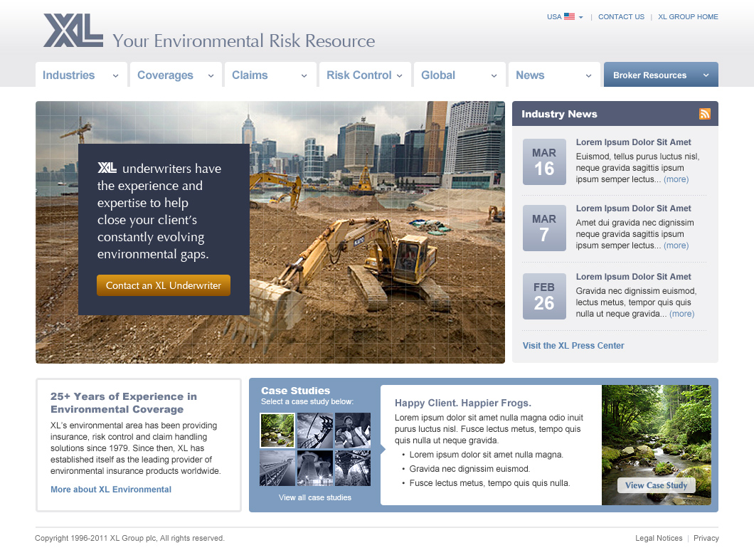Click bullet 'Fusce lectus metus, tempo quis quis nulla.'
This screenshot has height=560, width=754.
tap(489, 483)
